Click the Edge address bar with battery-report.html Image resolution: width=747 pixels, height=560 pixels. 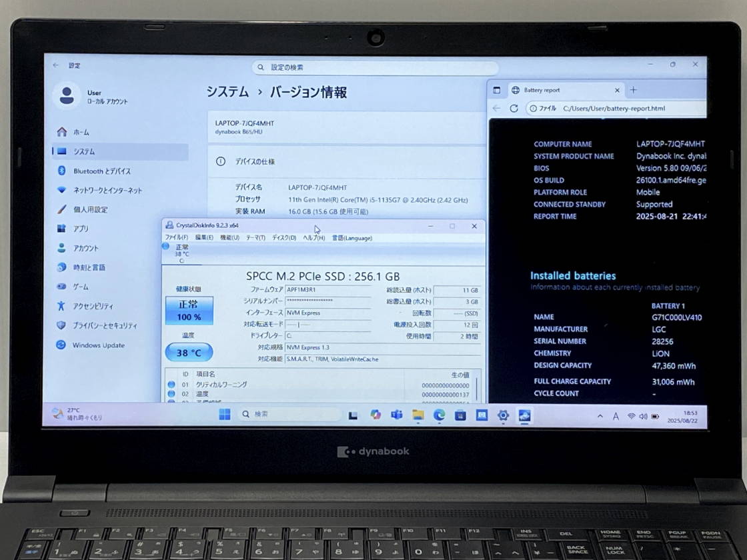[x=616, y=109]
